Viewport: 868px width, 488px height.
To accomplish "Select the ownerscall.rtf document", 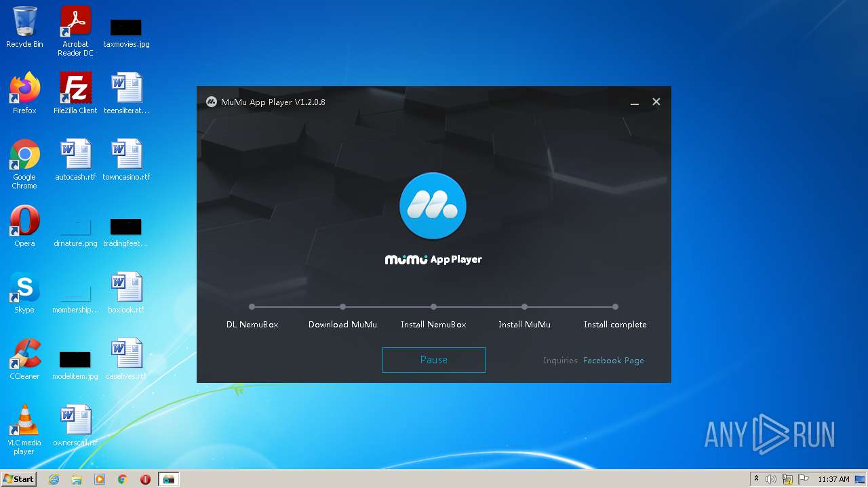I will [75, 426].
